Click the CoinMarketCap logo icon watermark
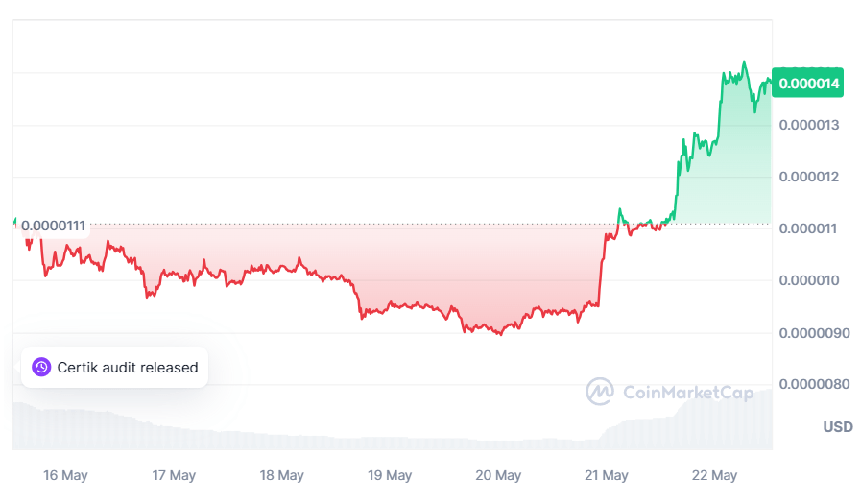Viewport: 861px width, 504px height. (600, 392)
